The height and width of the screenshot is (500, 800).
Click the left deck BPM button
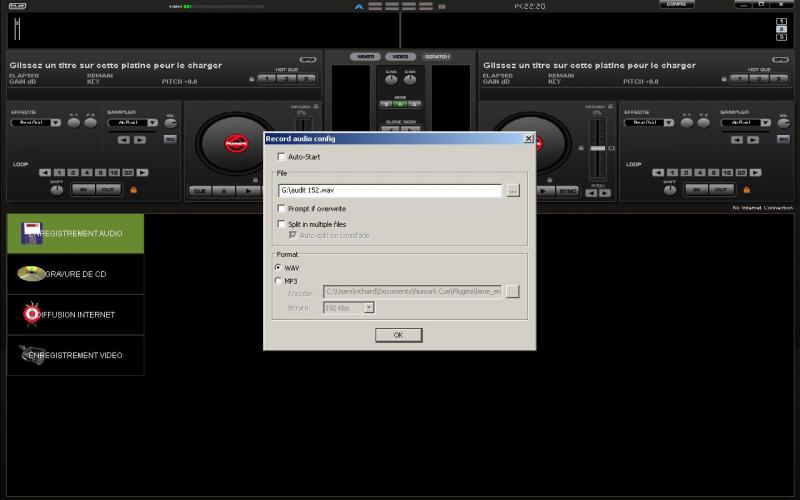tap(308, 60)
